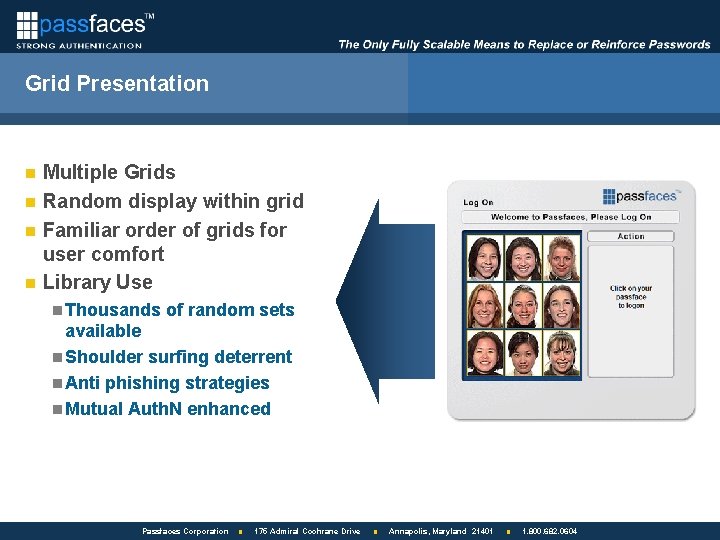
Task: Click 'Mutual AuthN enhanced' sub-bullet
Action: click(168, 409)
